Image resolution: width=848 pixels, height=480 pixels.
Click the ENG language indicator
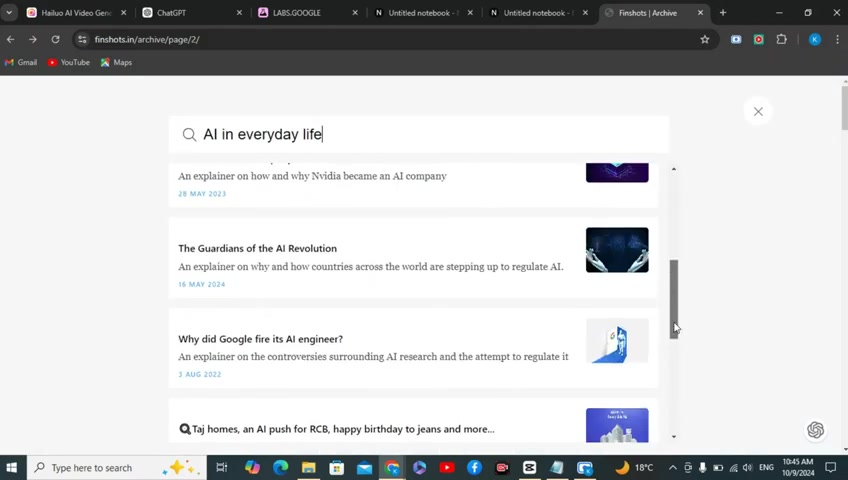[766, 468]
